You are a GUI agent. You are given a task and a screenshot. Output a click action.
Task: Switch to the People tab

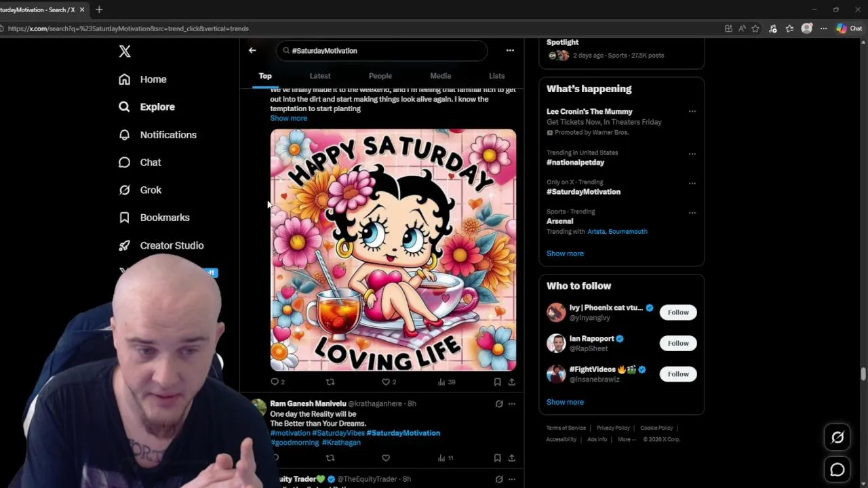[380, 76]
